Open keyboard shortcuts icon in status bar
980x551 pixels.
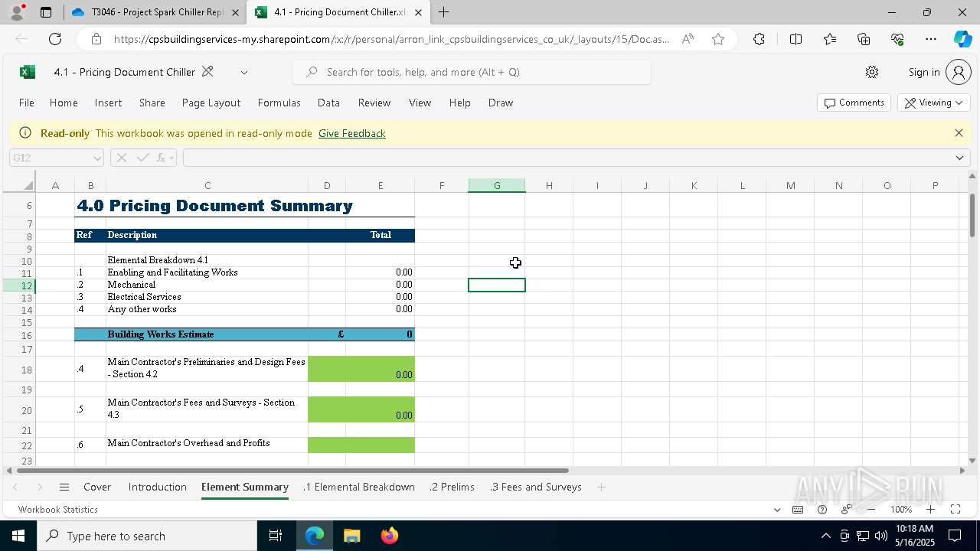click(798, 510)
